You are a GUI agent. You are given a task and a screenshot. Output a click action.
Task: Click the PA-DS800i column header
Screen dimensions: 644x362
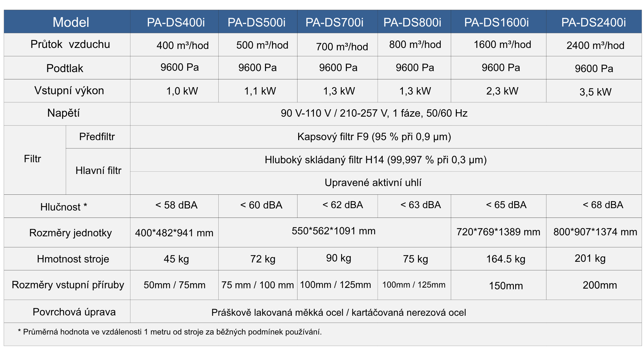click(412, 22)
